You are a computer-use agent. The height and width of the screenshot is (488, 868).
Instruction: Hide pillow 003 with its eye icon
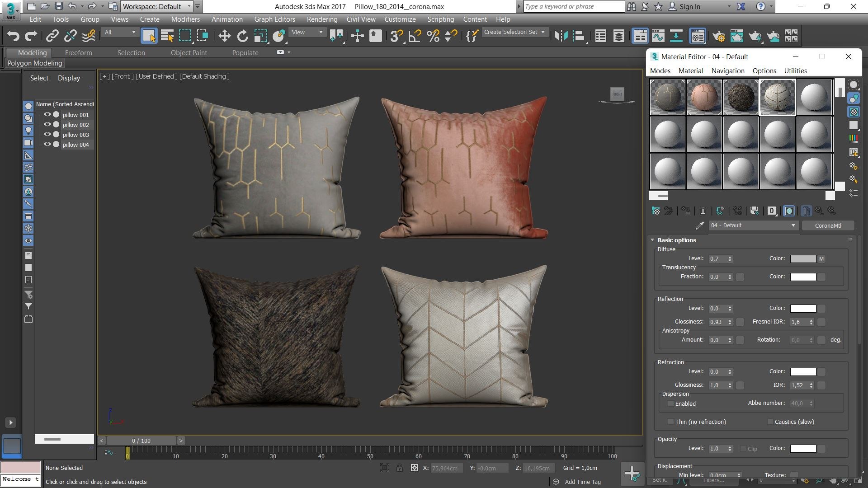(47, 135)
